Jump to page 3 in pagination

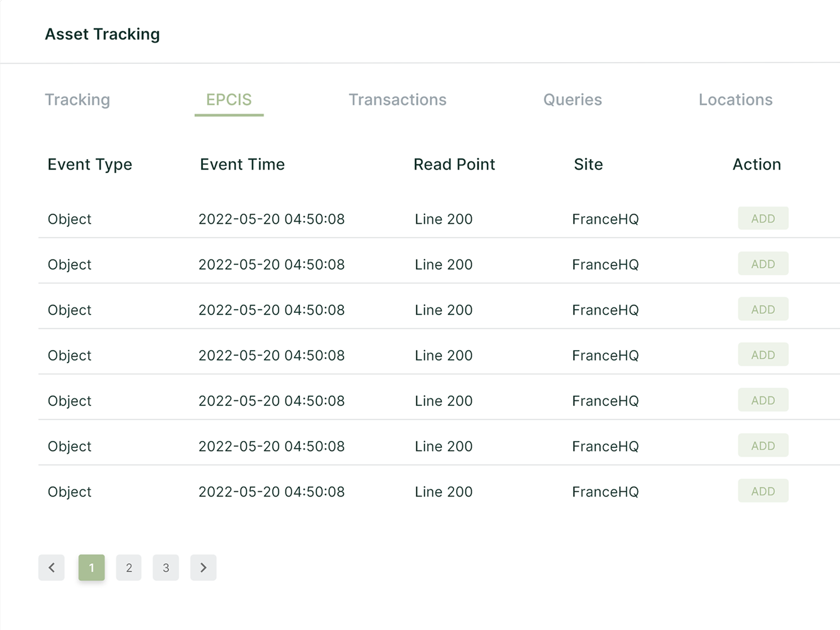tap(166, 568)
